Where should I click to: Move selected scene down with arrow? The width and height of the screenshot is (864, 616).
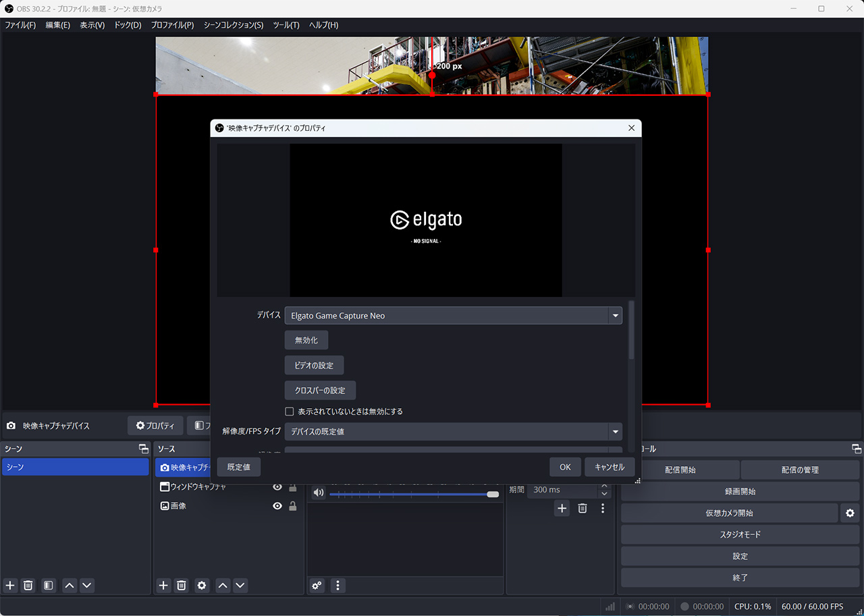(87, 586)
